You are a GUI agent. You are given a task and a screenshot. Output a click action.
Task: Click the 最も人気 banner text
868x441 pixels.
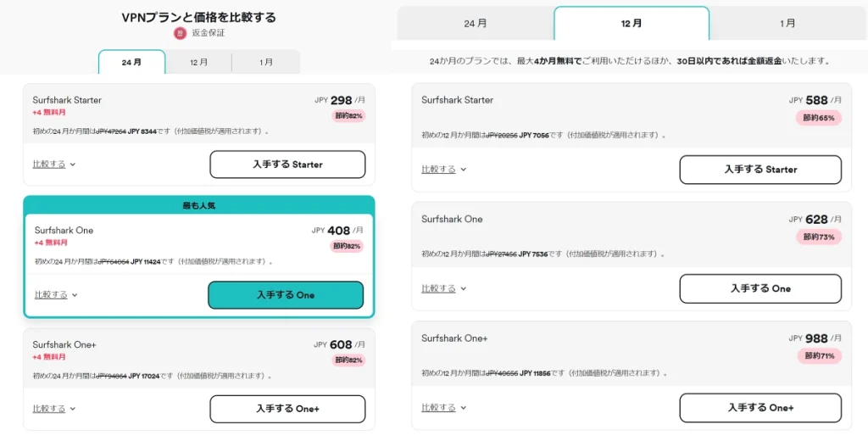pyautogui.click(x=198, y=205)
